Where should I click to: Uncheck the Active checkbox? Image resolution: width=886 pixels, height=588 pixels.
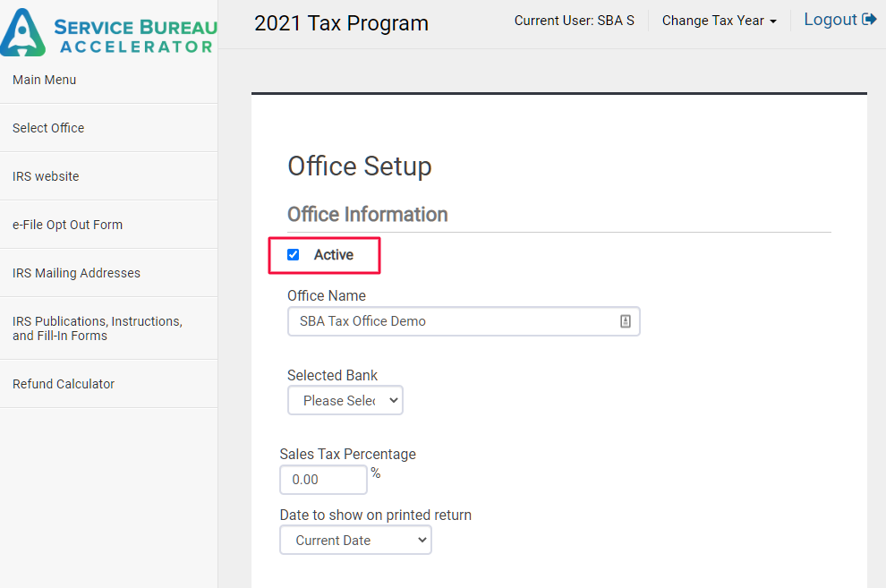(x=293, y=255)
